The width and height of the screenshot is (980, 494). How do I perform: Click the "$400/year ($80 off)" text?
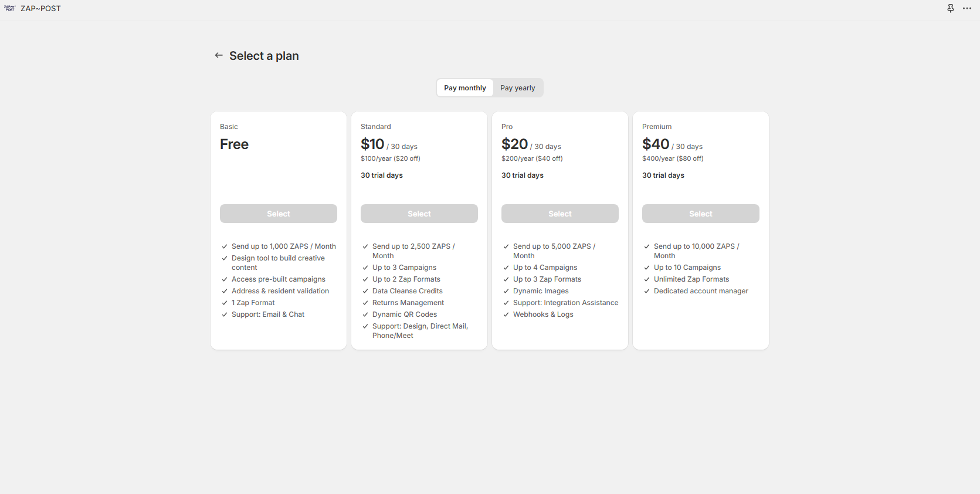click(x=673, y=158)
